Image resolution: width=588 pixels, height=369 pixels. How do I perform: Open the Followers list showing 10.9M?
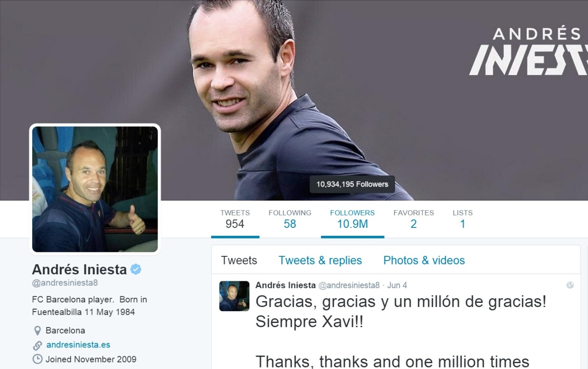(352, 219)
